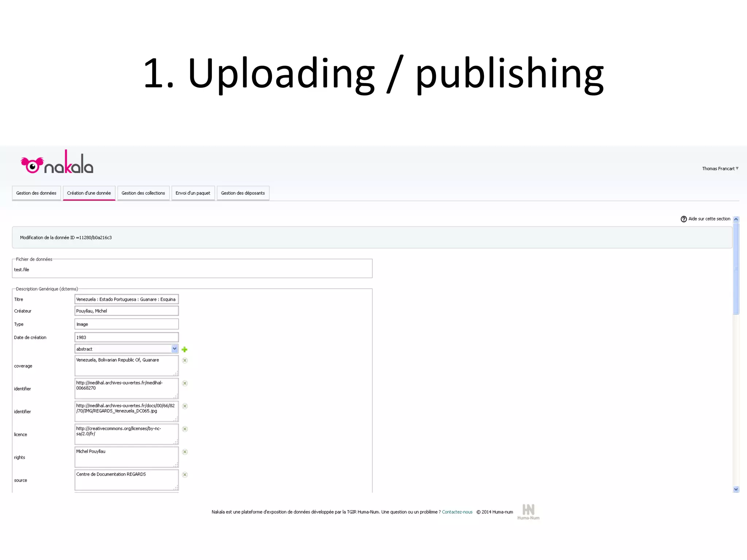Remove the source field

click(185, 475)
